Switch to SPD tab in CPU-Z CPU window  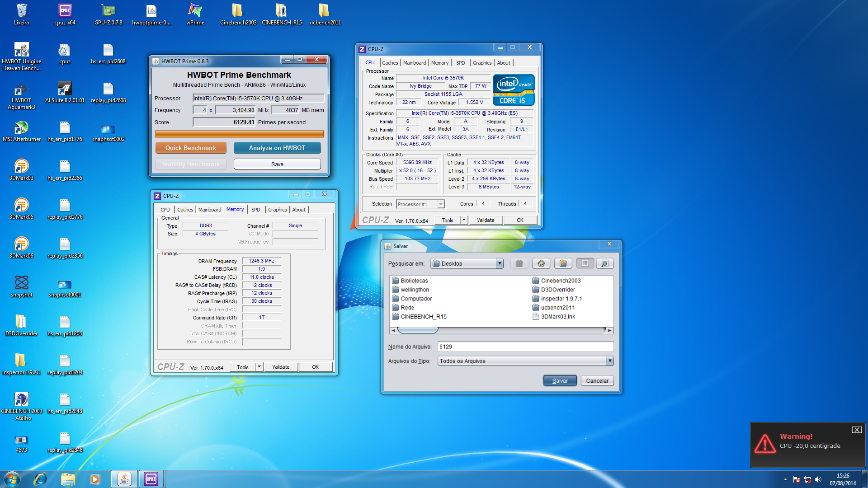460,63
